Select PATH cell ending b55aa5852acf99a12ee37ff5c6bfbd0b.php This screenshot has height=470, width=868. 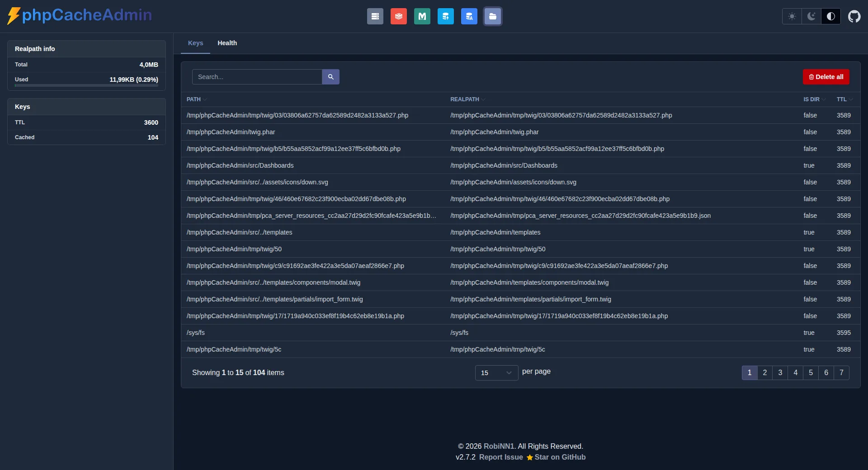(x=293, y=149)
